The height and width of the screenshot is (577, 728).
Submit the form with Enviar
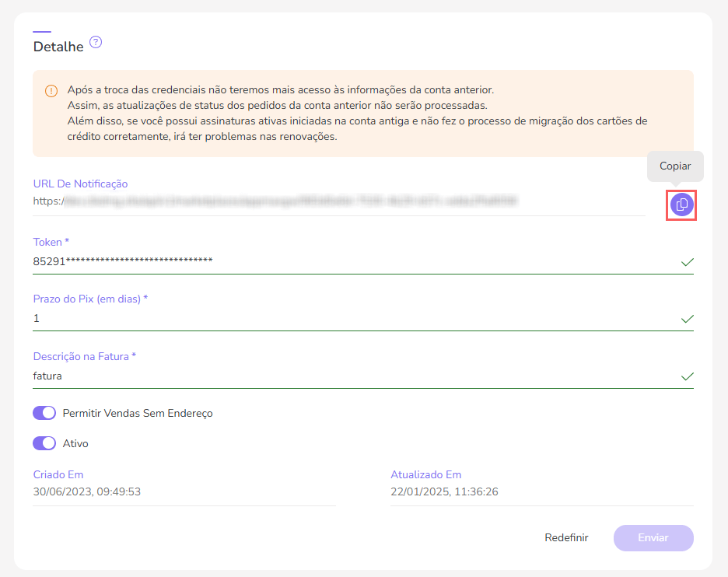pos(653,537)
